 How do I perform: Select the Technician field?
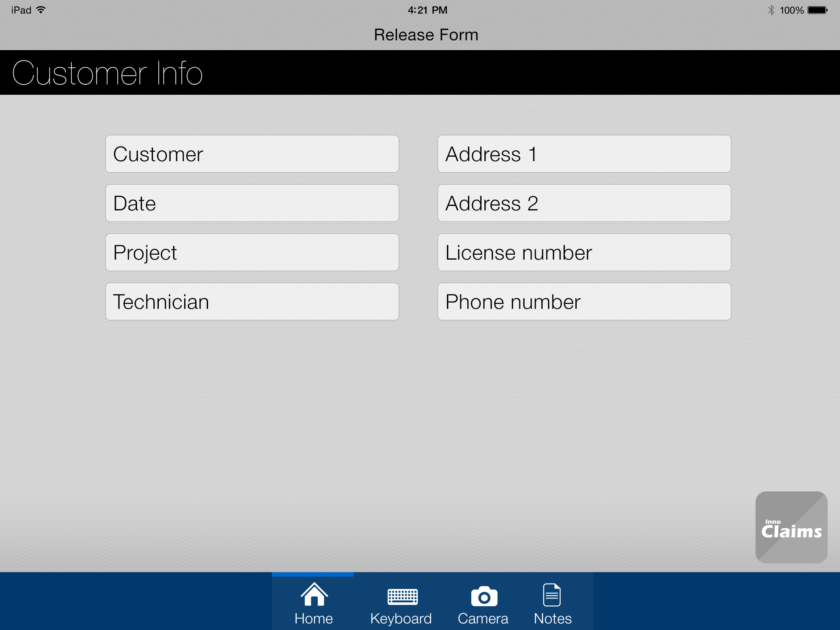point(251,301)
